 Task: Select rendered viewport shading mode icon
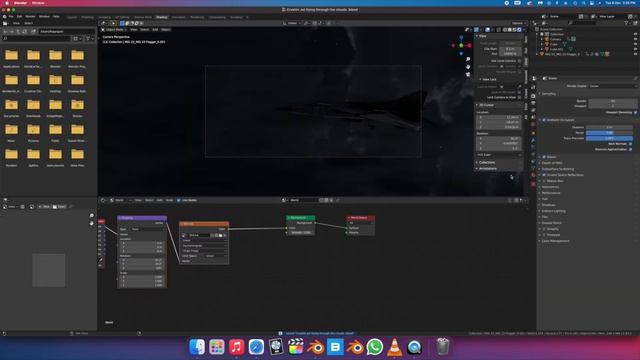[519, 30]
